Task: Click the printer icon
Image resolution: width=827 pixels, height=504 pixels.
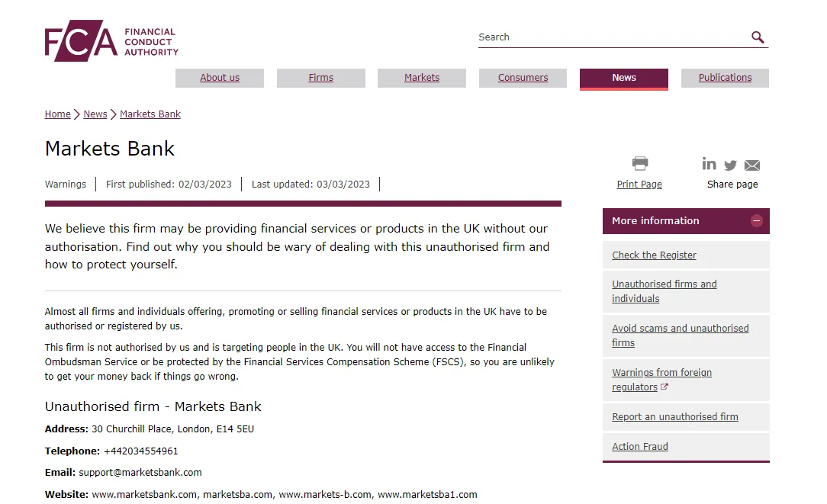Action: (640, 163)
